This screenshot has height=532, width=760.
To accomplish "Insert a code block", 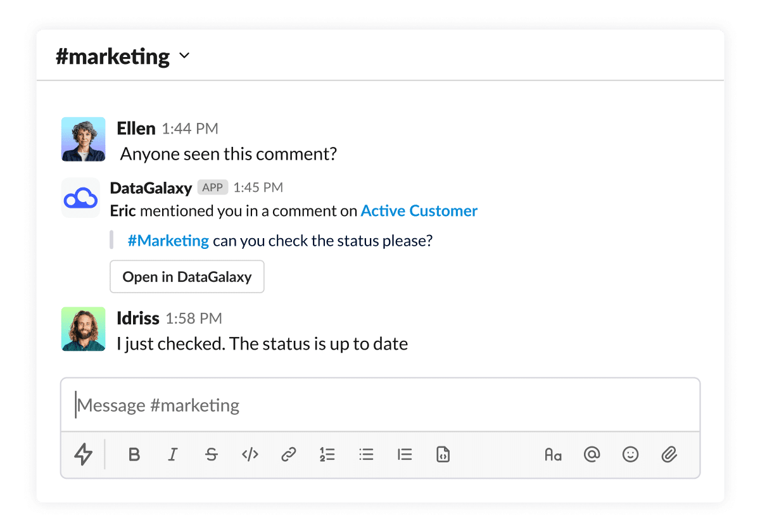I will tap(443, 455).
